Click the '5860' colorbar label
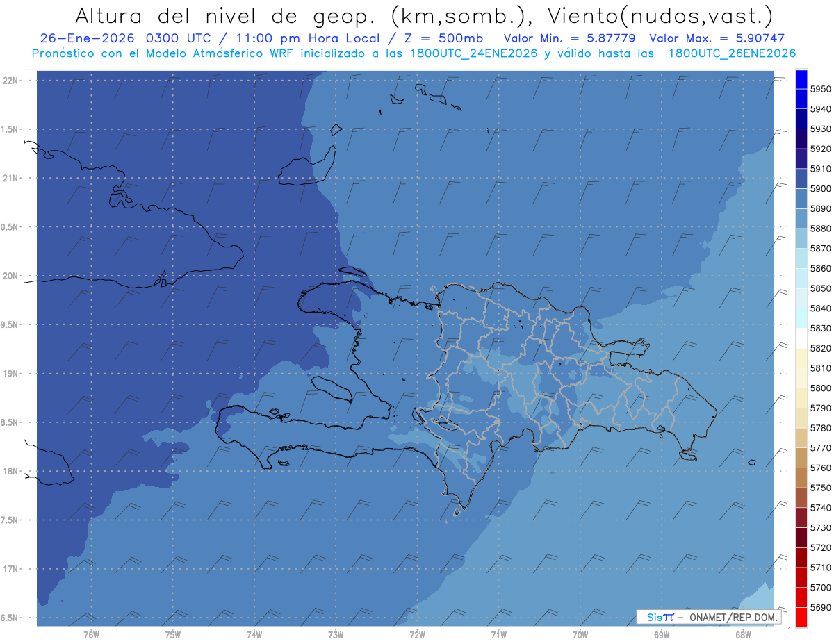The height and width of the screenshot is (644, 834). click(821, 268)
